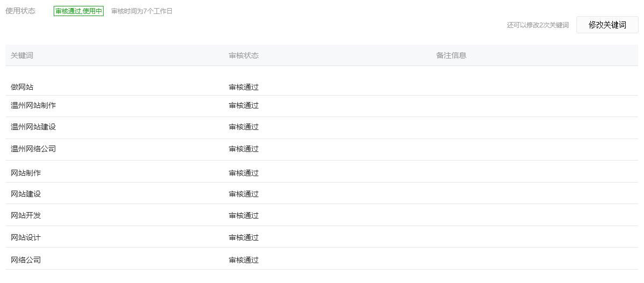Select the 温州网站建设 keyword
This screenshot has height=283, width=644.
[x=33, y=127]
